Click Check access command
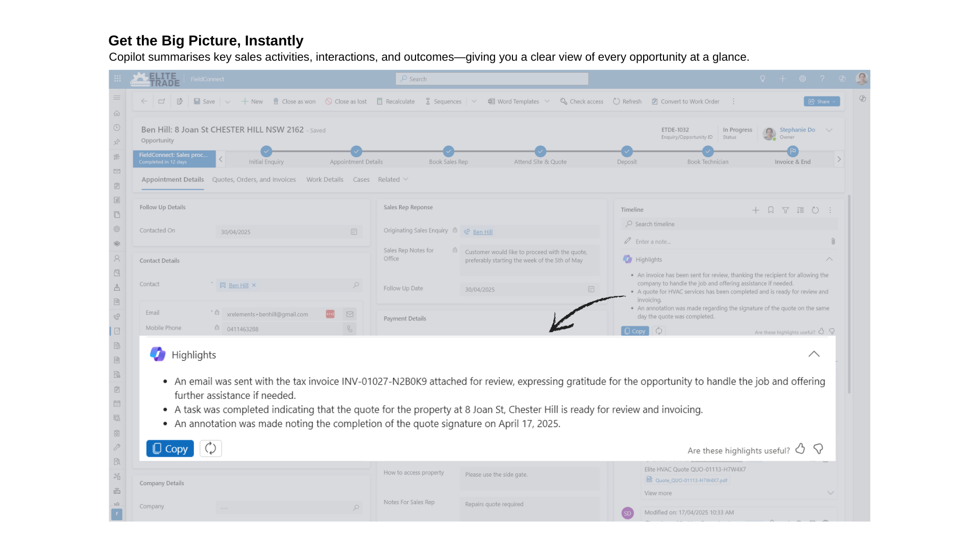980x551 pixels. [581, 101]
